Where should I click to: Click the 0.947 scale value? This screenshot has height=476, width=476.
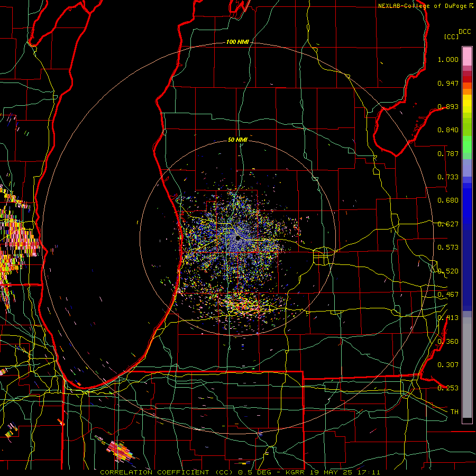pos(448,83)
